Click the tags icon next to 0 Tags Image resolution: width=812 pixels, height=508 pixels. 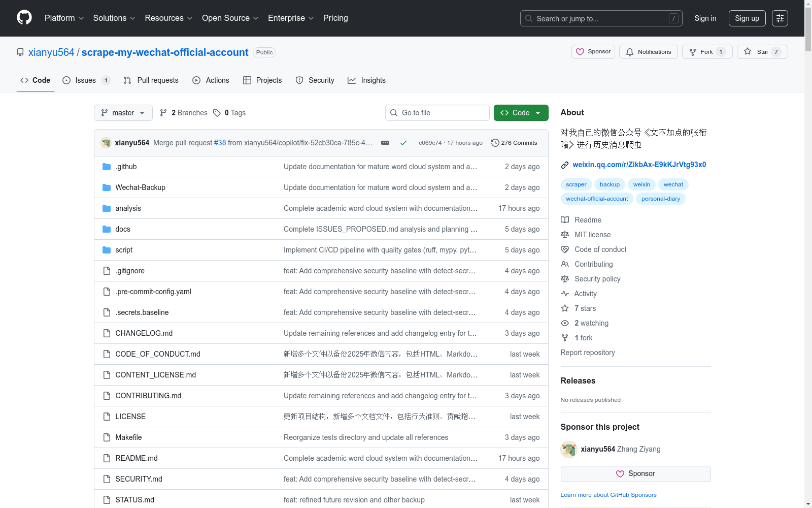tap(217, 113)
